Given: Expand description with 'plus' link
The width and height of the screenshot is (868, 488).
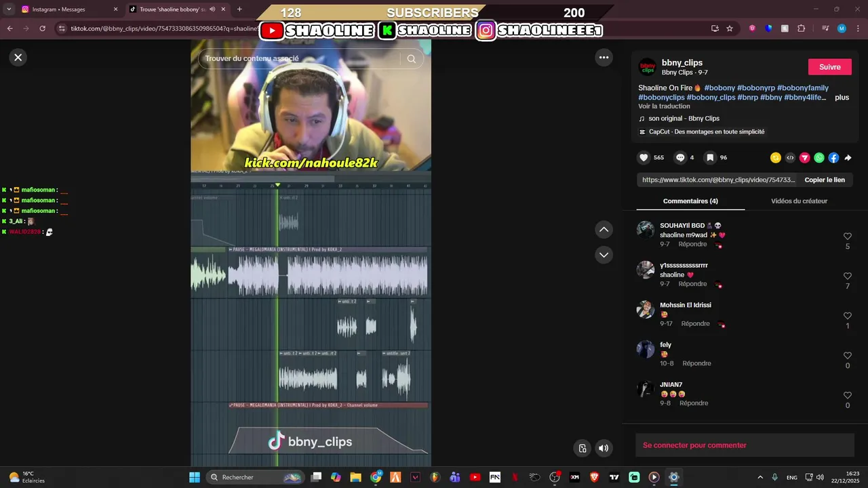Looking at the screenshot, I should click(x=842, y=98).
